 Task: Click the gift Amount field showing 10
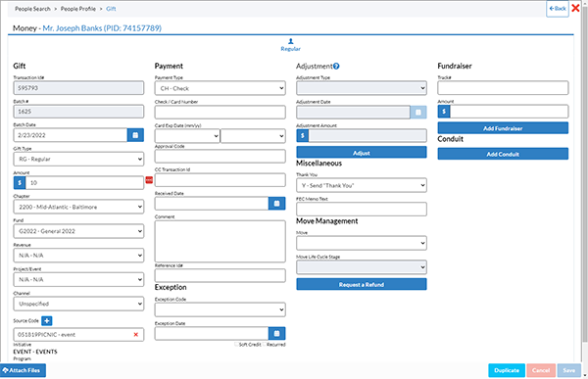(x=84, y=182)
